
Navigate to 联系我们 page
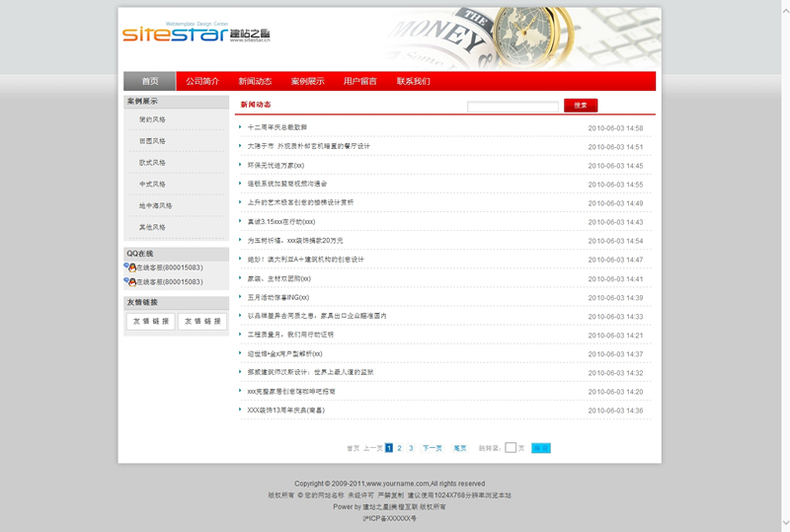click(x=413, y=81)
